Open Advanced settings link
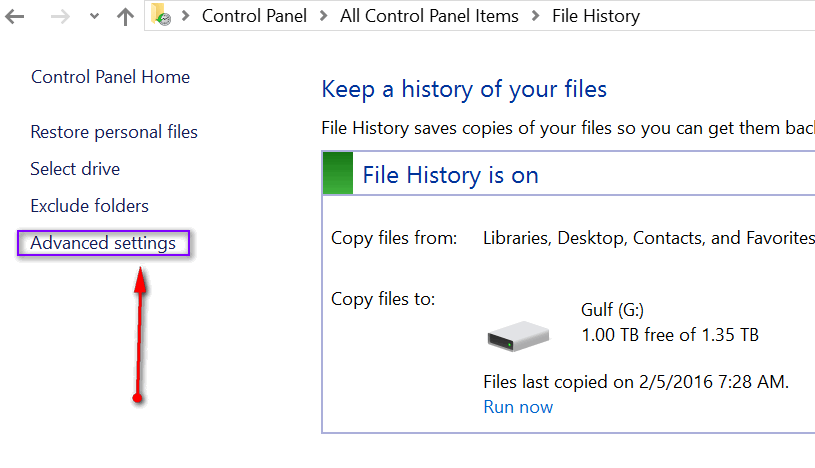The width and height of the screenshot is (815, 468). click(103, 243)
